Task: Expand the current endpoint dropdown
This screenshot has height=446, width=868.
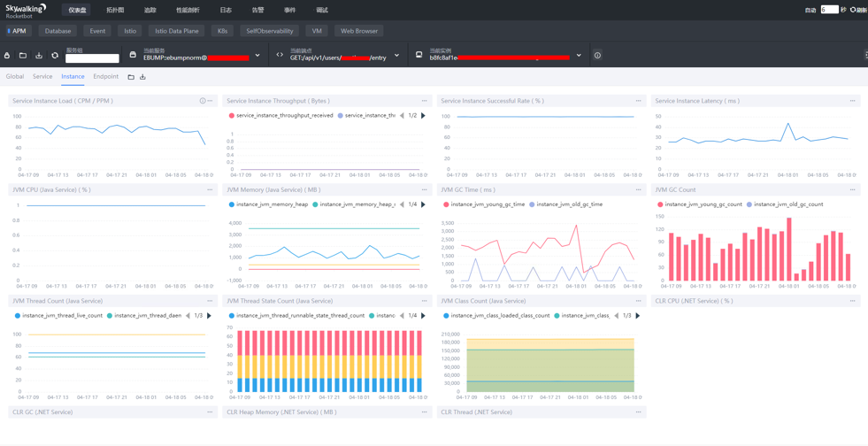Action: [x=396, y=56]
